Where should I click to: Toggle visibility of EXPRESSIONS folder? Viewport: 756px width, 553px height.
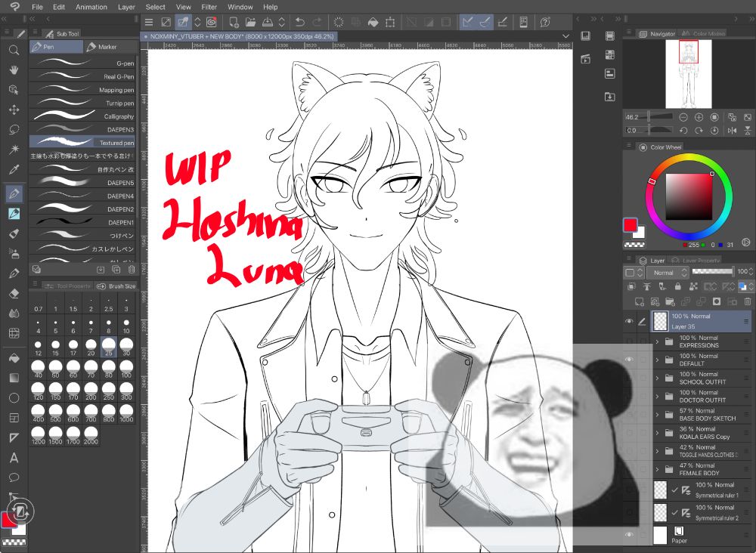tap(629, 341)
